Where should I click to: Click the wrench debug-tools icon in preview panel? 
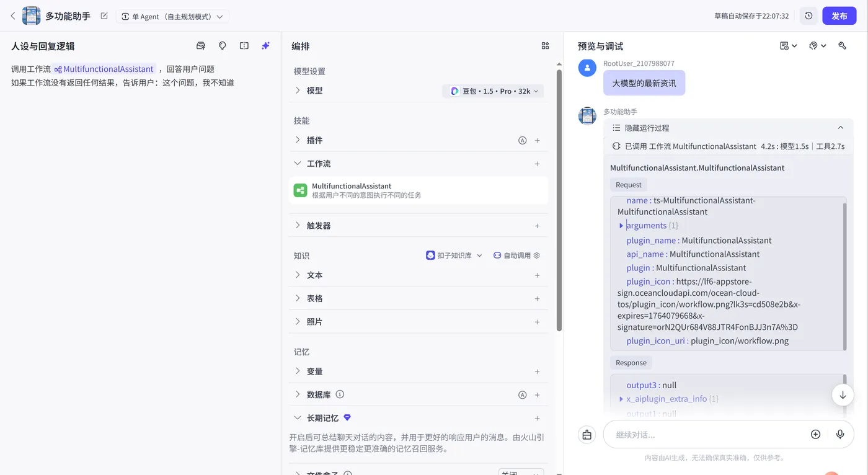(841, 45)
